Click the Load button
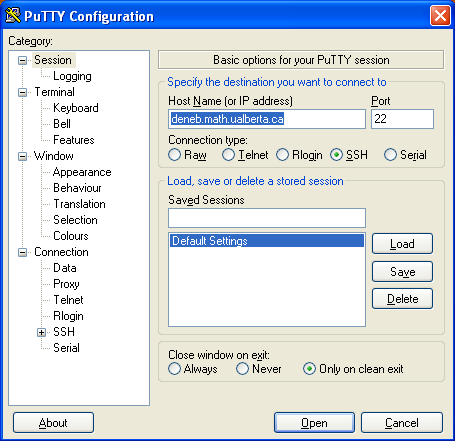 tap(402, 244)
